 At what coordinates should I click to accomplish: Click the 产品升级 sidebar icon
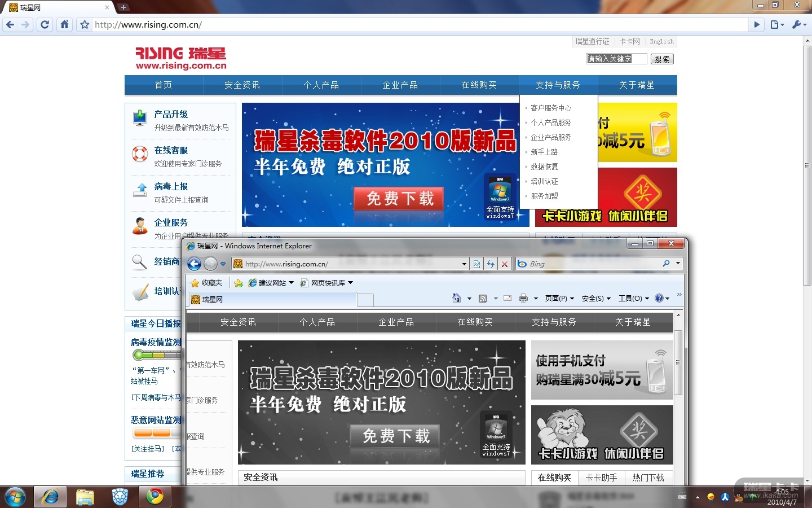pyautogui.click(x=140, y=118)
